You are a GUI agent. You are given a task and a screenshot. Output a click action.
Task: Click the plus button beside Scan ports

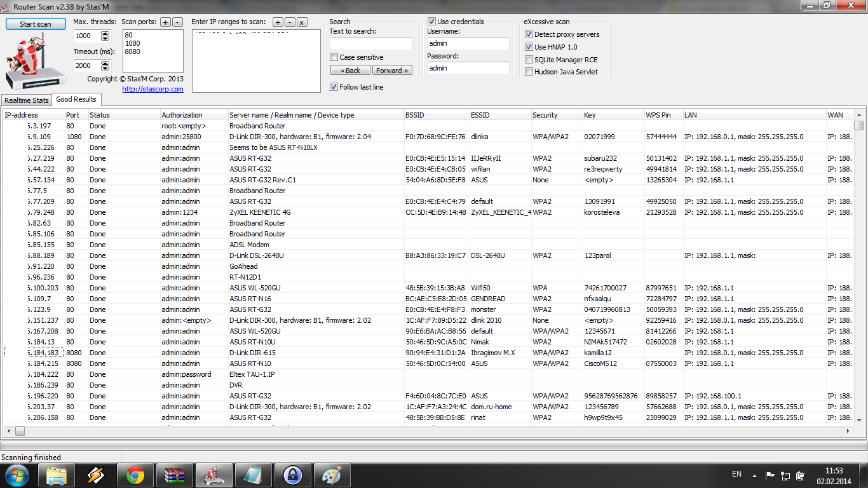tap(165, 22)
